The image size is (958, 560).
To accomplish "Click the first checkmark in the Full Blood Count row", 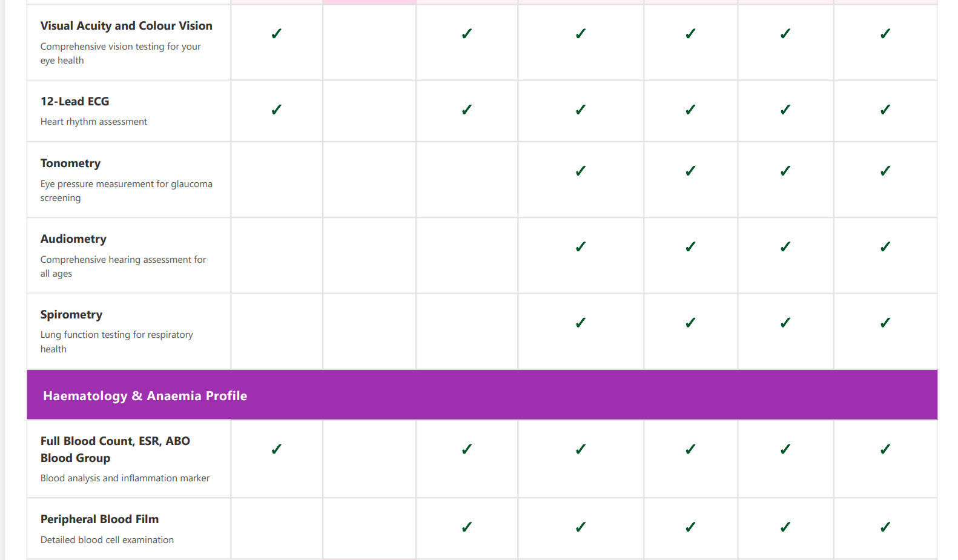I will click(x=277, y=449).
